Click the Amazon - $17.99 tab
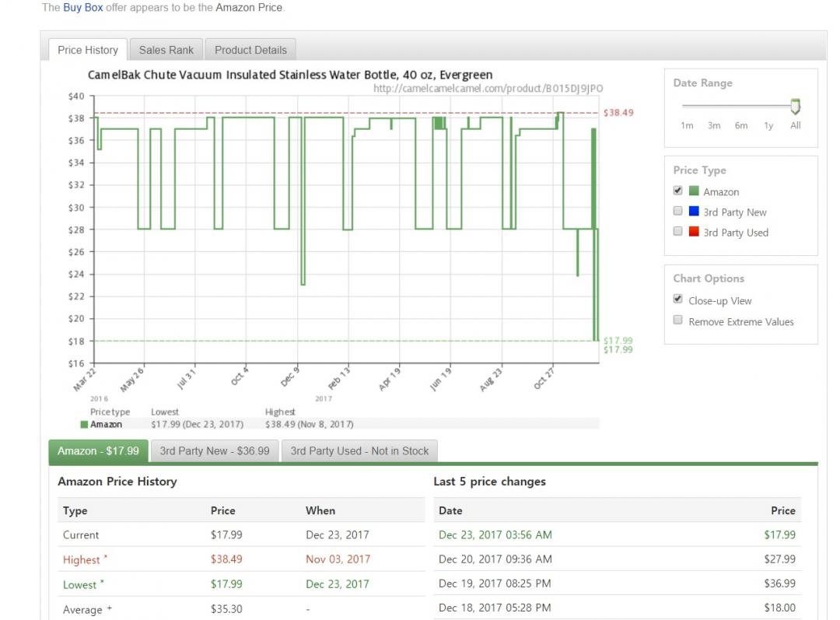 tap(98, 451)
